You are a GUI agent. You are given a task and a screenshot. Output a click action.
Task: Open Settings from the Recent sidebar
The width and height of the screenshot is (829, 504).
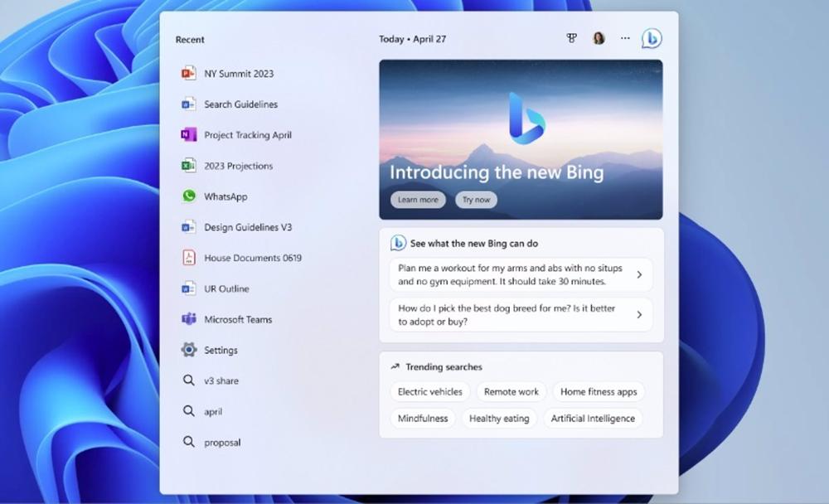click(x=219, y=350)
